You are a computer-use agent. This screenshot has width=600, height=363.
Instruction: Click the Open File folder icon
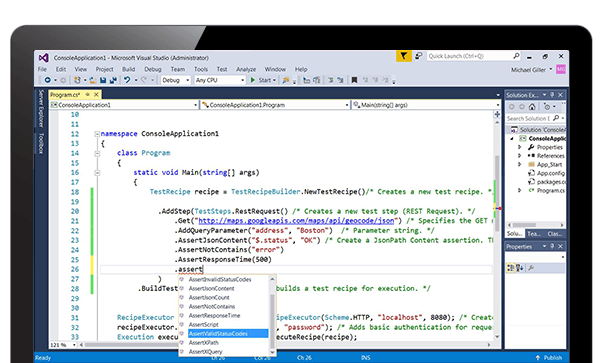(x=93, y=80)
